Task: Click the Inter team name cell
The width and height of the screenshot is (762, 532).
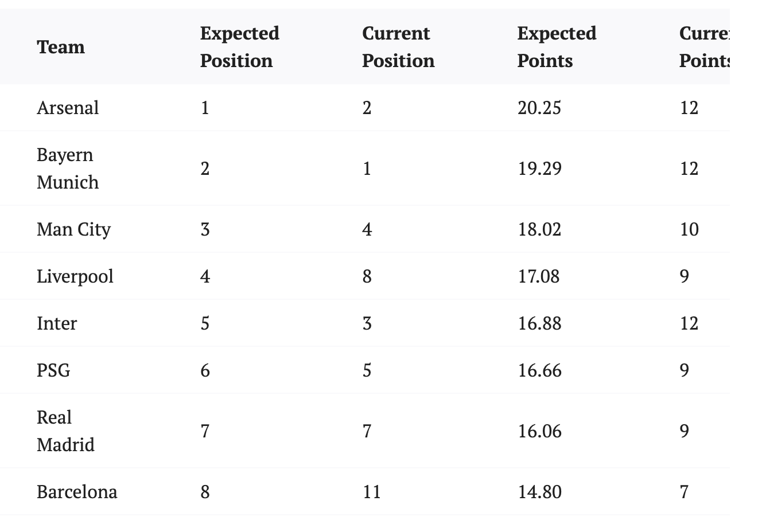Action: pos(56,323)
